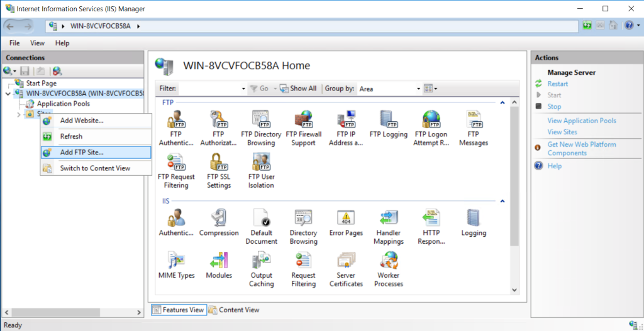The height and width of the screenshot is (331, 644).
Task: Click the Help icon in address toolbar
Action: [x=629, y=26]
